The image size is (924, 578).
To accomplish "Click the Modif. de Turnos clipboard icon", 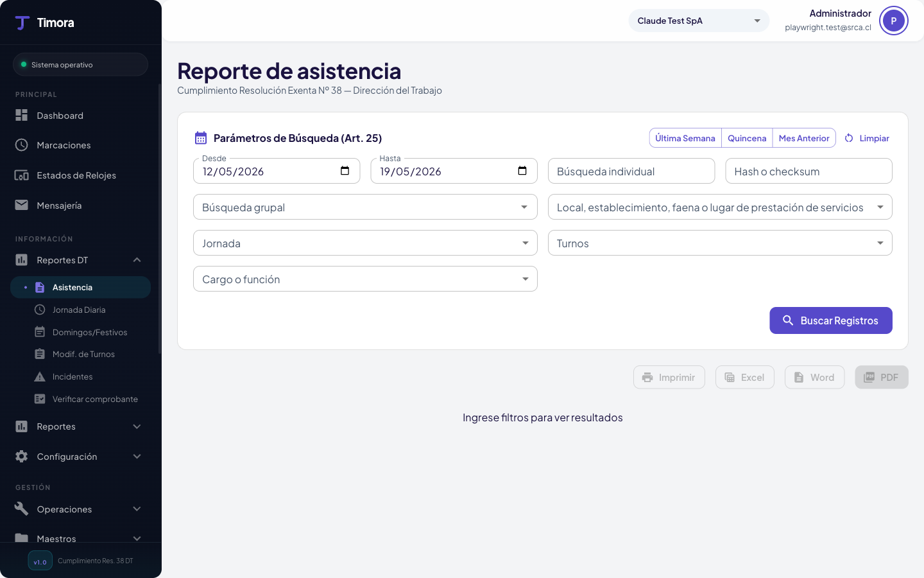I will pos(40,354).
